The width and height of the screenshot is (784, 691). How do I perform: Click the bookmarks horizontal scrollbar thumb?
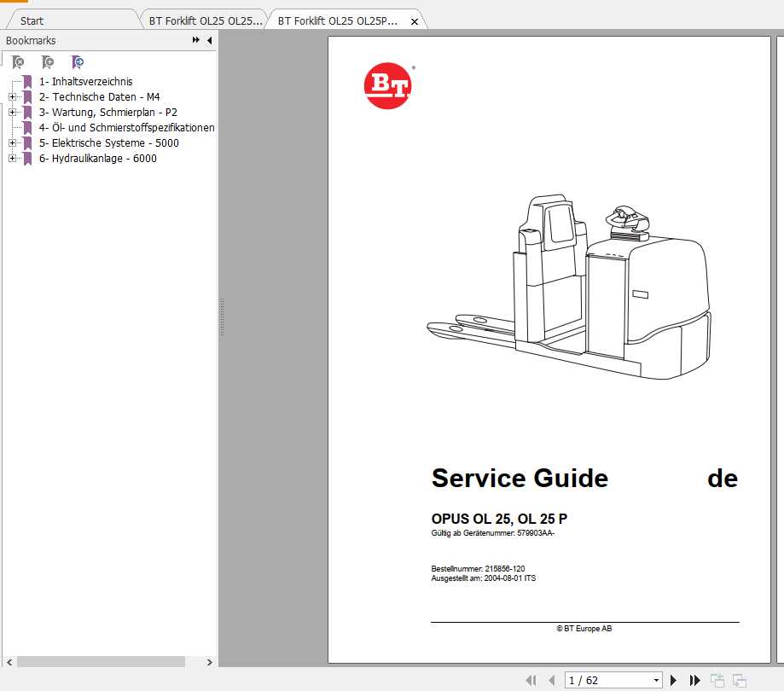click(x=101, y=662)
